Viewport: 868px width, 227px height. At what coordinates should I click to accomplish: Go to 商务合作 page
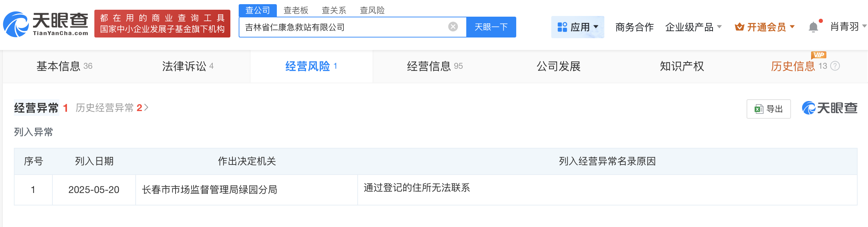(x=634, y=27)
